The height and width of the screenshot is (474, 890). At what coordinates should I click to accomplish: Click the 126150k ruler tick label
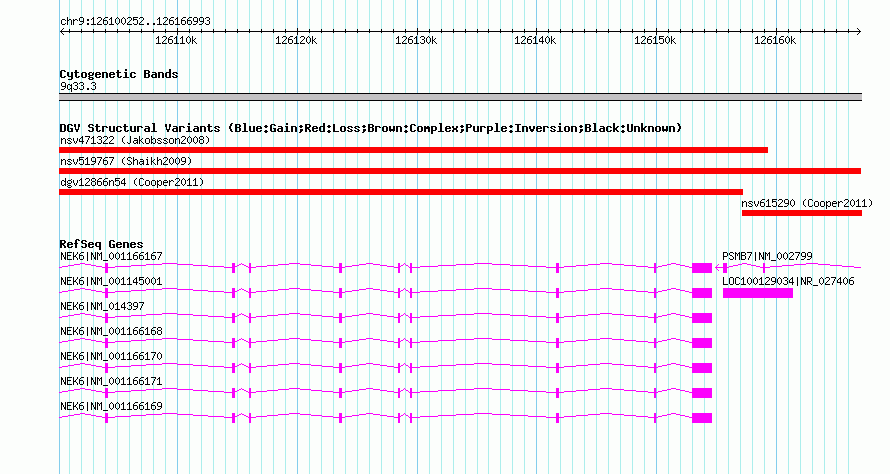[x=655, y=40]
